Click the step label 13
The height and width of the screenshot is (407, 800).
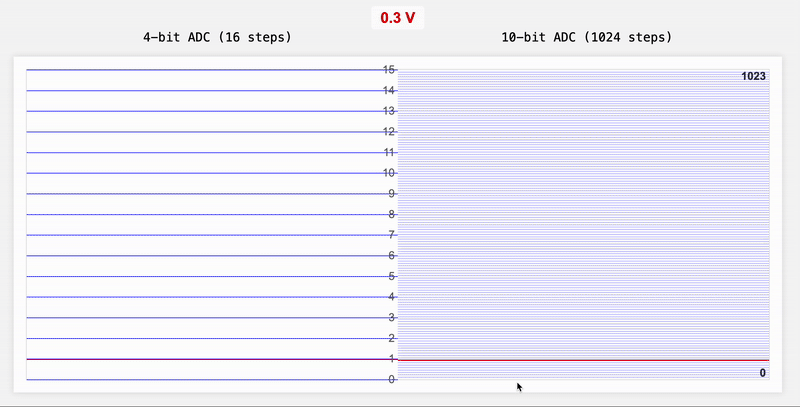389,111
